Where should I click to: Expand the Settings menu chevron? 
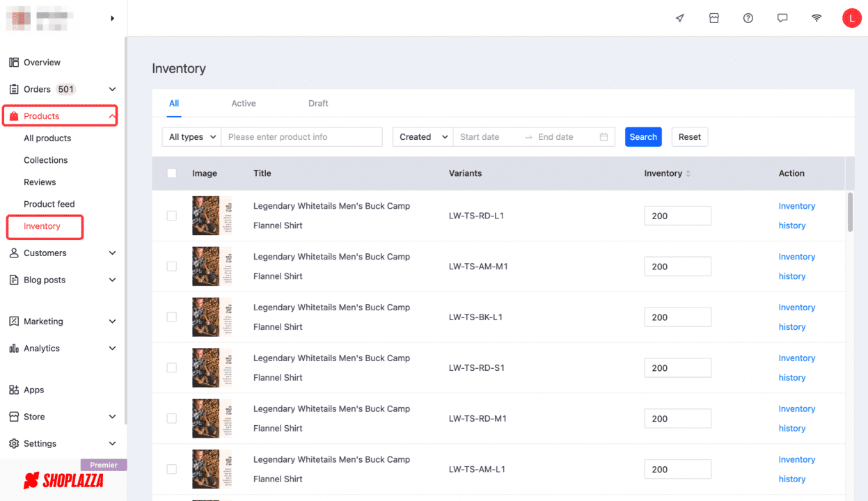coord(113,443)
